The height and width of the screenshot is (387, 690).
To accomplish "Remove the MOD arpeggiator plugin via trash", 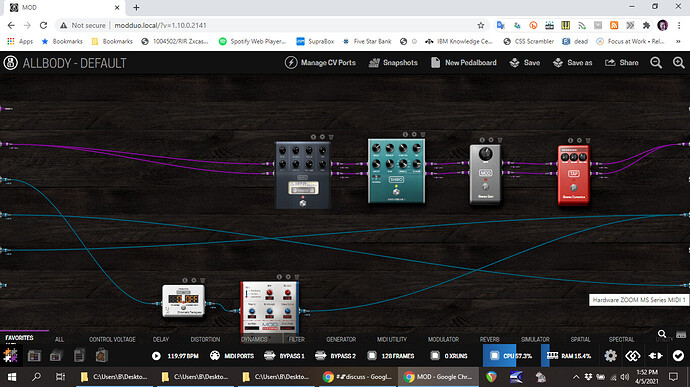I will (x=297, y=277).
